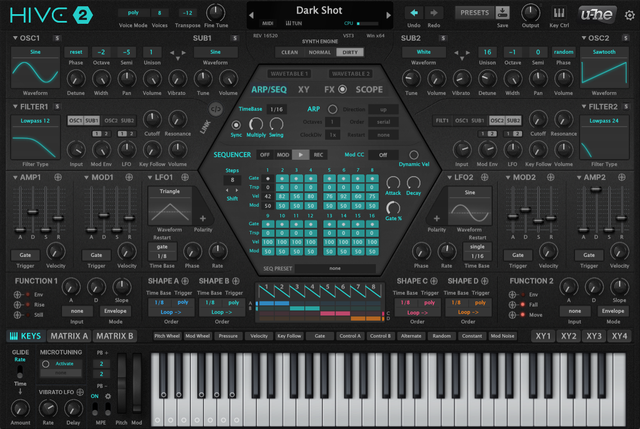This screenshot has height=429, width=640.
Task: Open OSC1 Sine waveform dropdown
Action: (x=35, y=52)
